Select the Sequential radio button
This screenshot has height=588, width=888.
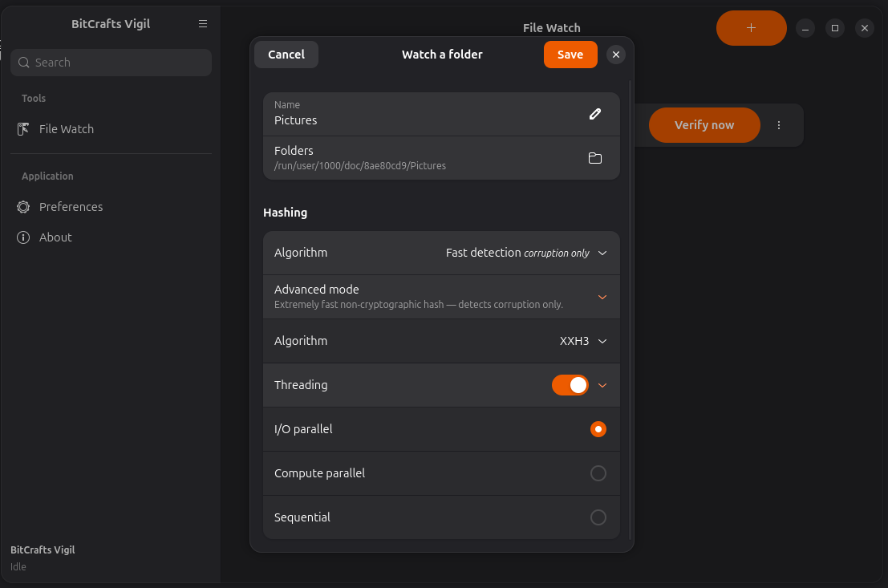(x=598, y=517)
